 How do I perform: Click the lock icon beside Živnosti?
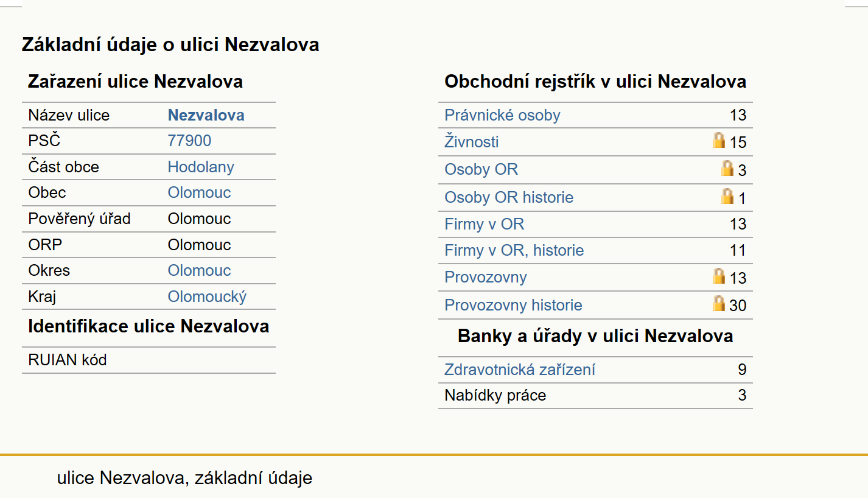719,141
